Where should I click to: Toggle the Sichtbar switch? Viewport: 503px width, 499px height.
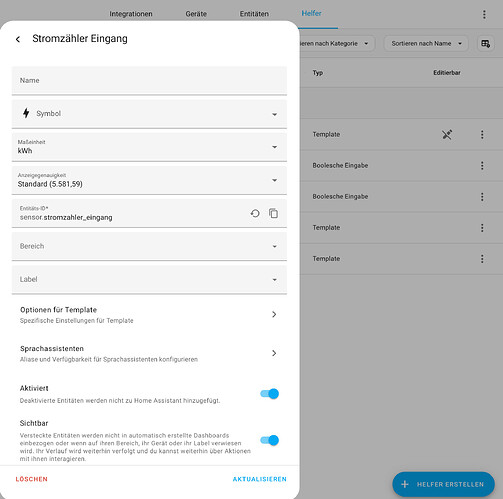(269, 440)
